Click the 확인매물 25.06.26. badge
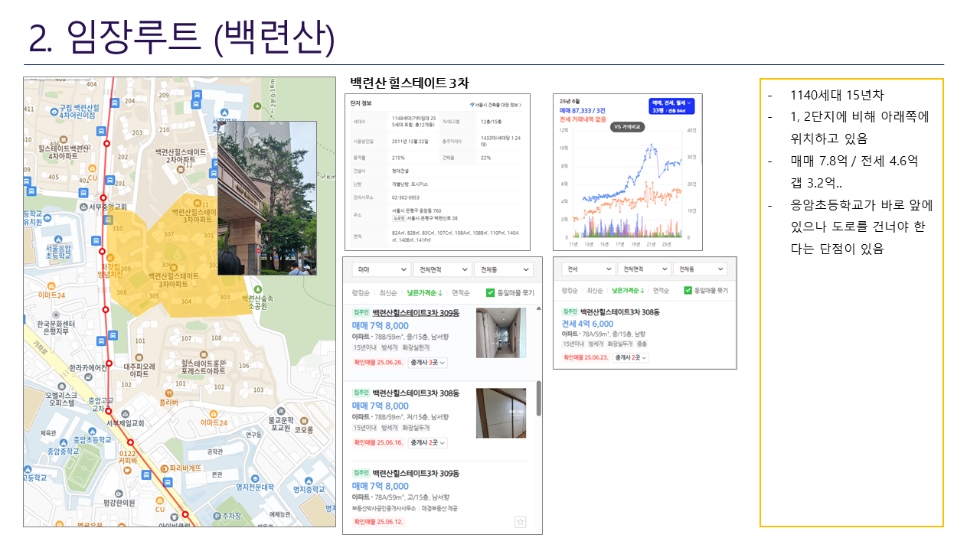 pyautogui.click(x=378, y=362)
